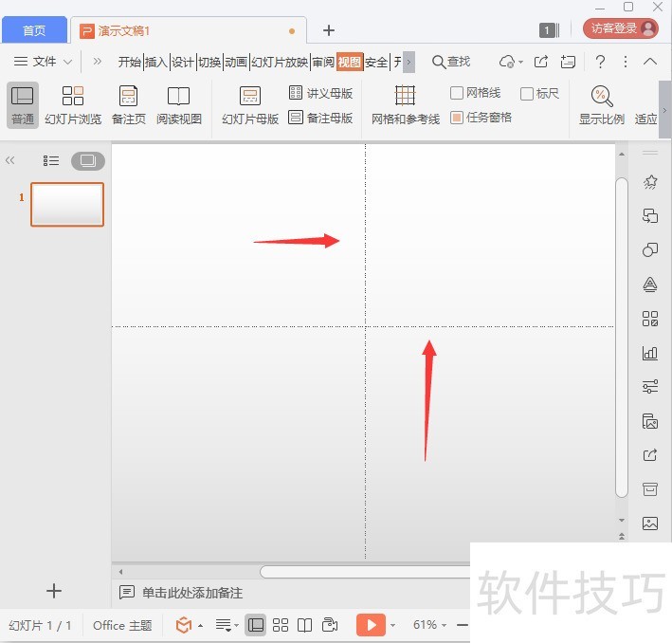Click Office 主题 in status bar

(122, 625)
